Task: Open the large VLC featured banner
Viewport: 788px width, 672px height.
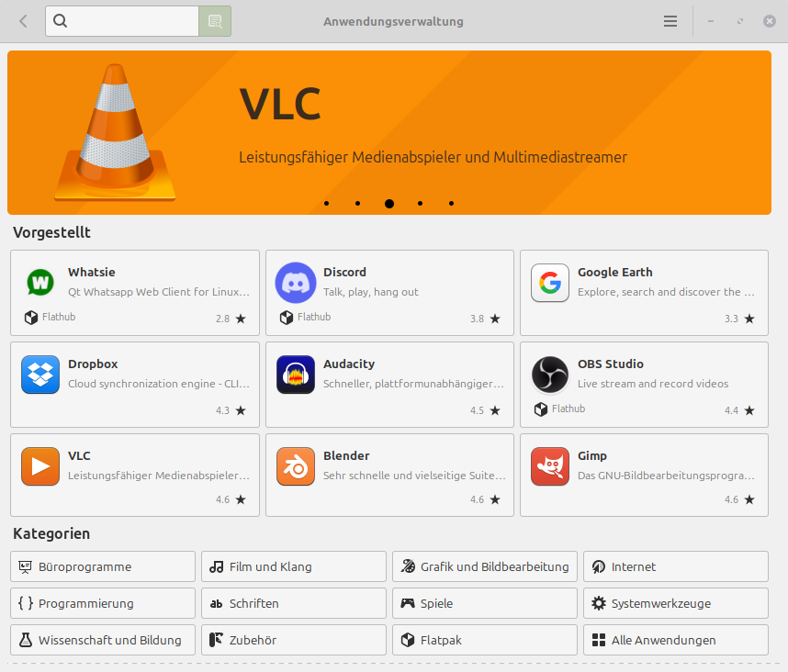Action: (389, 132)
